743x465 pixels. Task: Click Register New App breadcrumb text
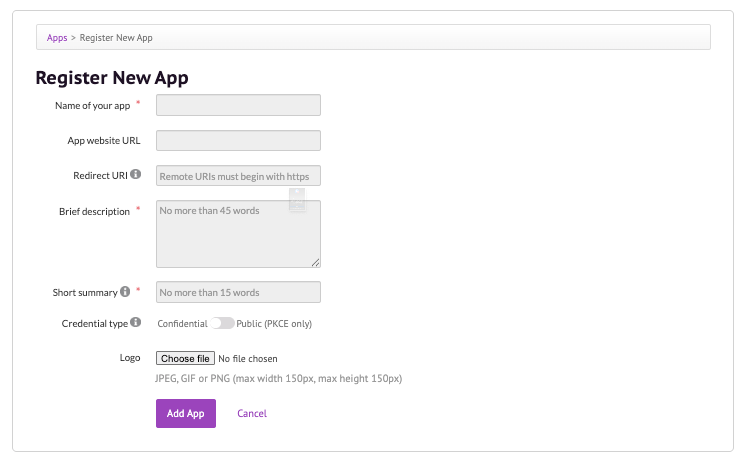click(x=116, y=38)
